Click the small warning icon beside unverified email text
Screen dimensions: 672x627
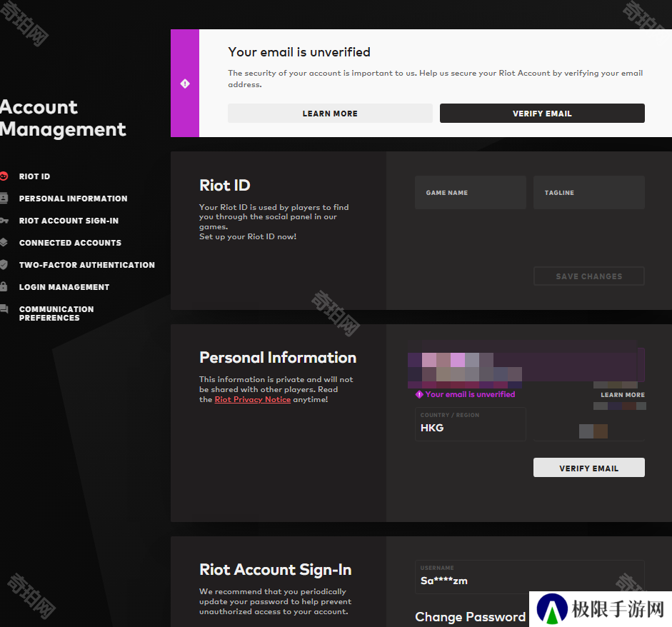pyautogui.click(x=419, y=394)
